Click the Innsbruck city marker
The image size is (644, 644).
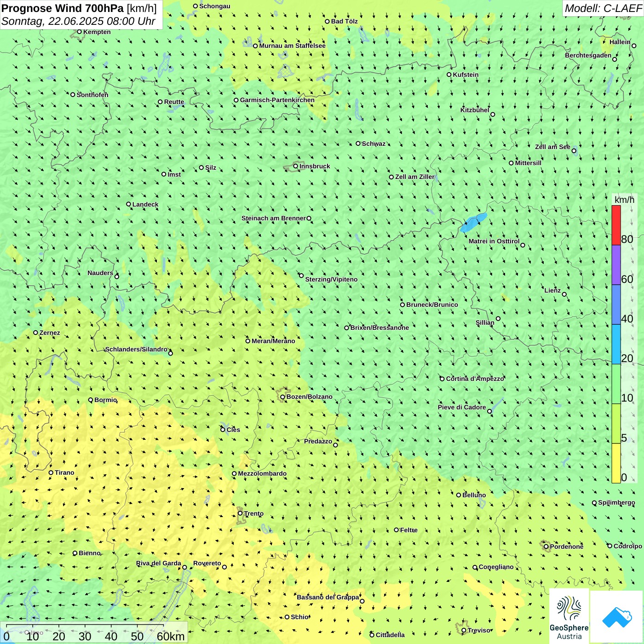[x=296, y=166]
